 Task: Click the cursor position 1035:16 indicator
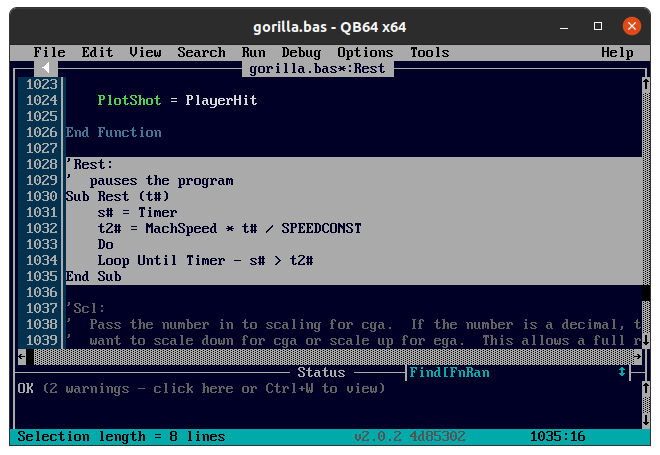[x=558, y=436]
